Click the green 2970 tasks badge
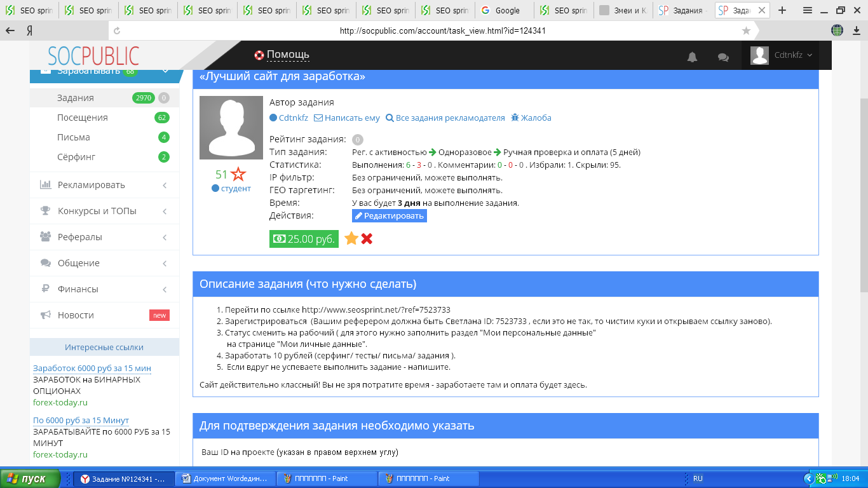The image size is (868, 488). pos(143,98)
